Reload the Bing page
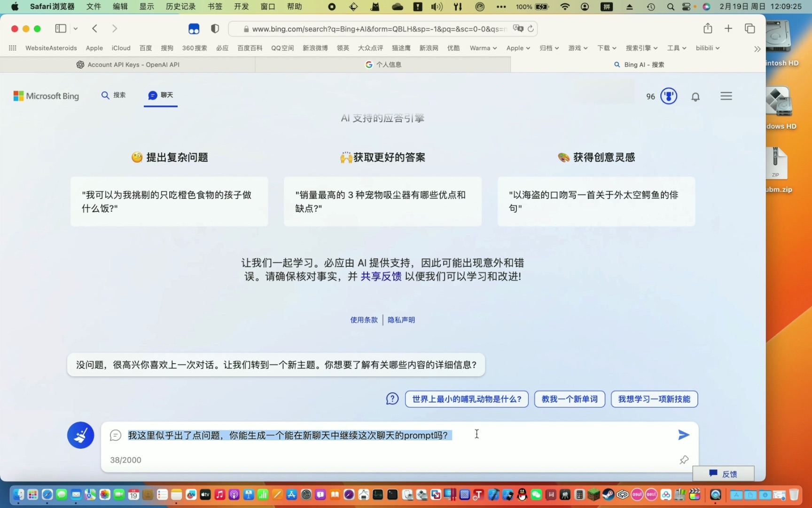812x508 pixels. [x=531, y=29]
